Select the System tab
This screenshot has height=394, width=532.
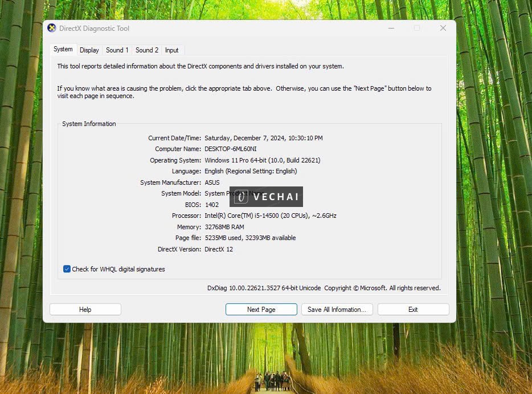(63, 50)
